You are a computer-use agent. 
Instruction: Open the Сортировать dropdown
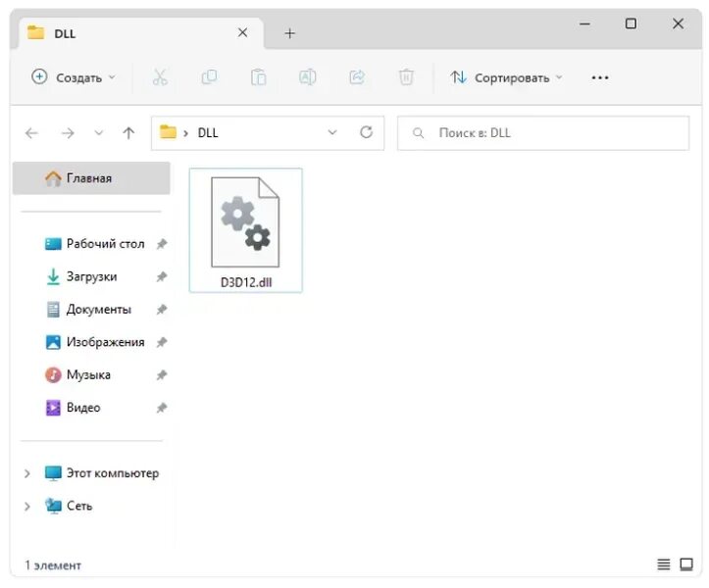506,77
